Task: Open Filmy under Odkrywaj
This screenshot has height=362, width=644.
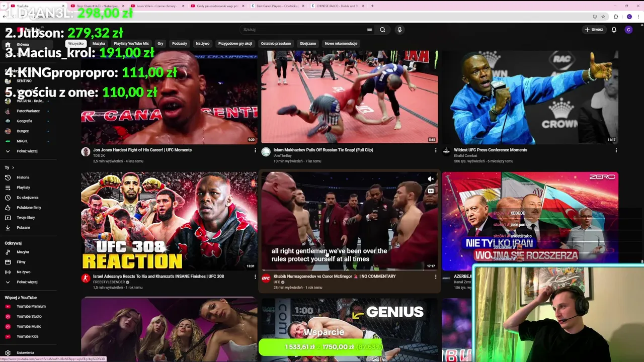Action: [x=21, y=262]
